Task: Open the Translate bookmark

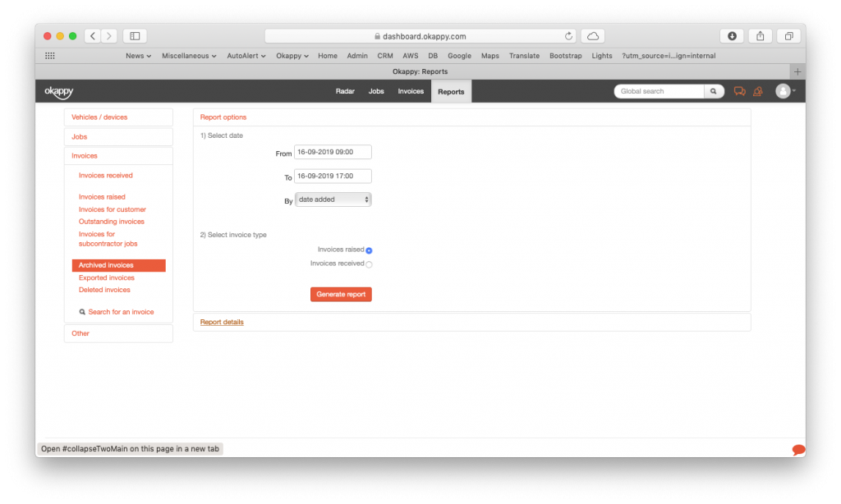Action: click(525, 56)
